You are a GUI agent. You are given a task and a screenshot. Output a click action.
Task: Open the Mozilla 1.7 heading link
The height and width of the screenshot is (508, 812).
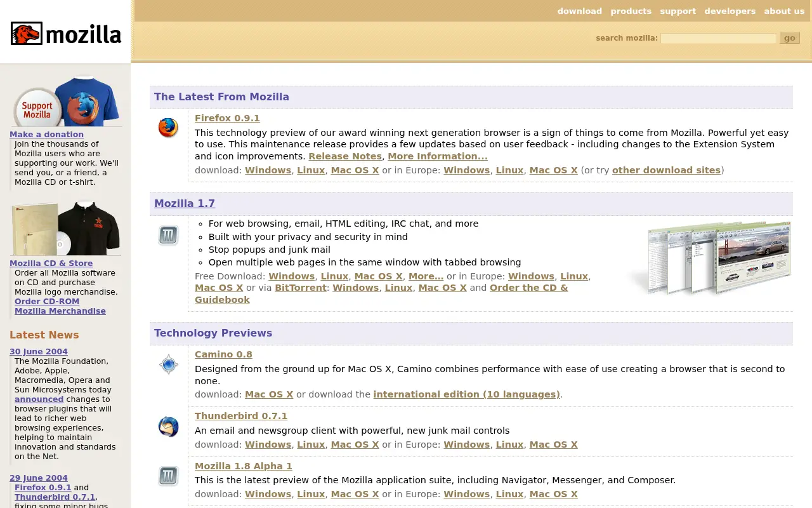point(185,203)
